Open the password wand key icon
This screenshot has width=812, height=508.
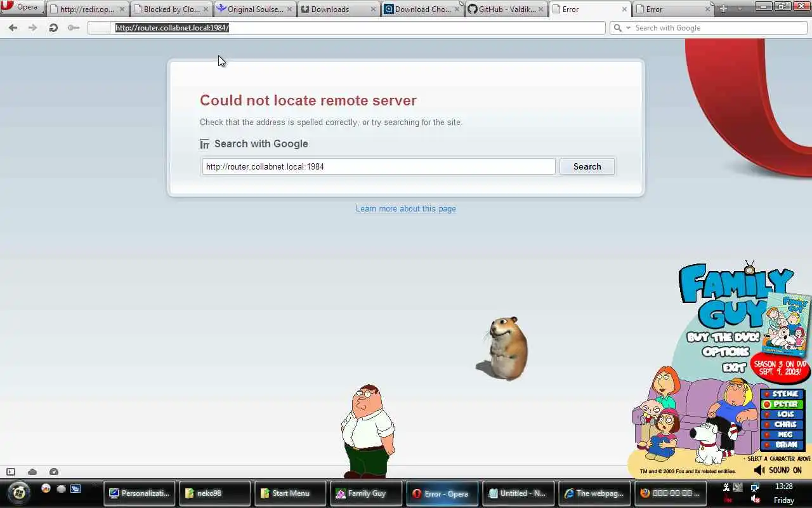(x=74, y=28)
